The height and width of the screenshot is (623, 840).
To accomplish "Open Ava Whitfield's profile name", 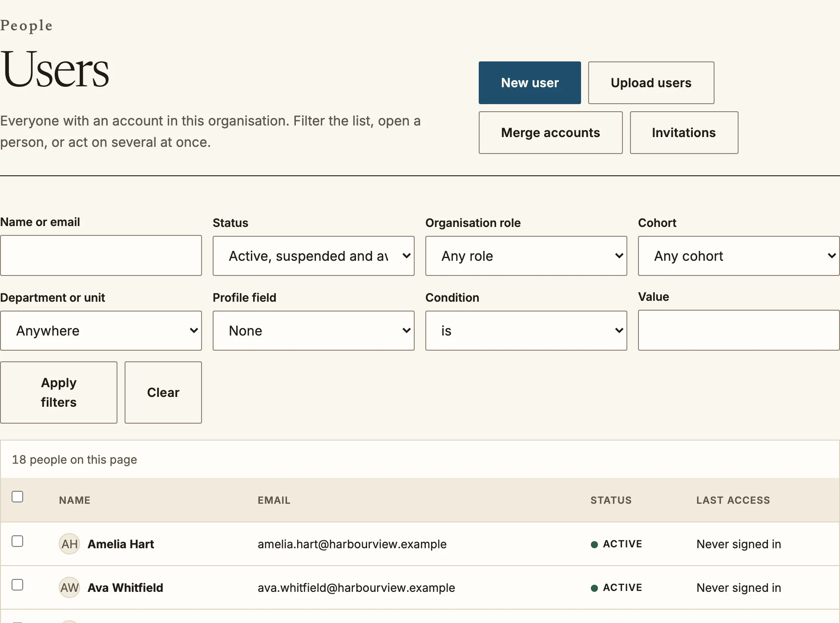I will tap(125, 588).
